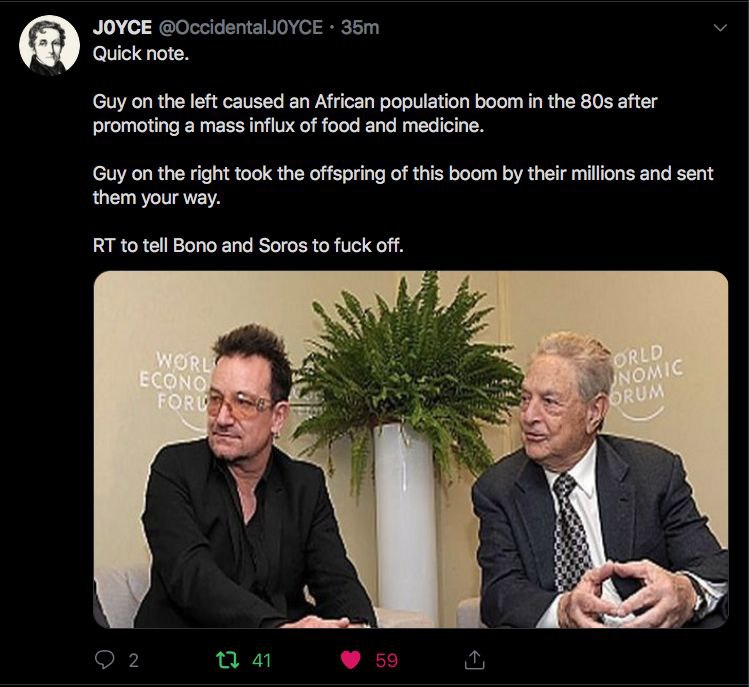Viewport: 749px width, 687px height.
Task: Click the reply count number 2
Action: pos(134,660)
